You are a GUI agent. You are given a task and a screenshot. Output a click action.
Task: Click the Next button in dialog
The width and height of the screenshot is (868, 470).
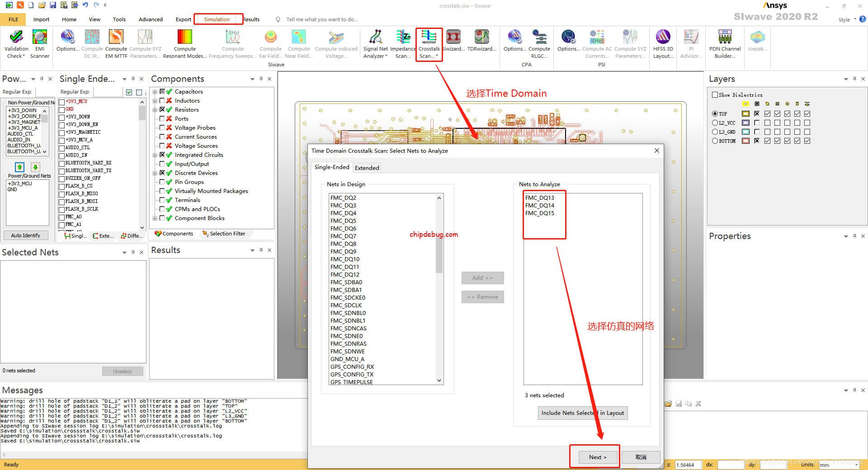point(597,457)
